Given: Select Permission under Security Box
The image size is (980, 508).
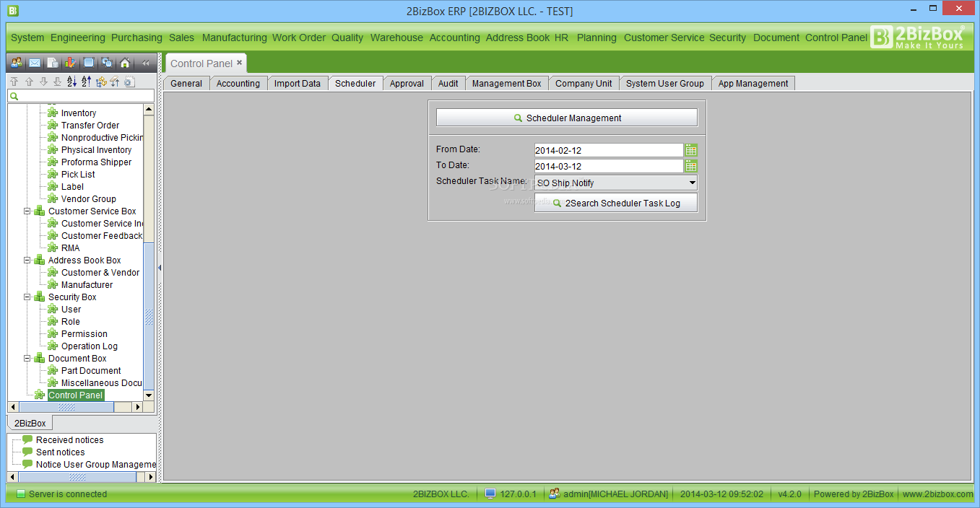Looking at the screenshot, I should (84, 334).
